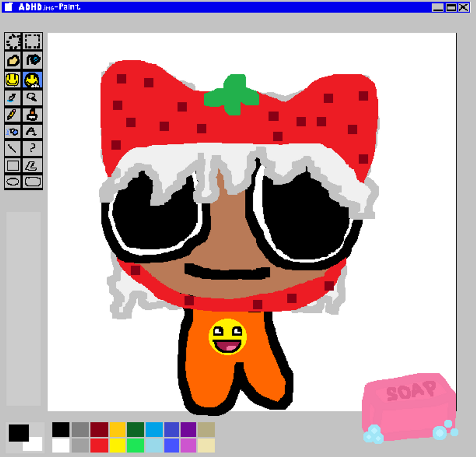Pick the eyedropper color picker tool
The image size is (476, 457).
[13, 98]
